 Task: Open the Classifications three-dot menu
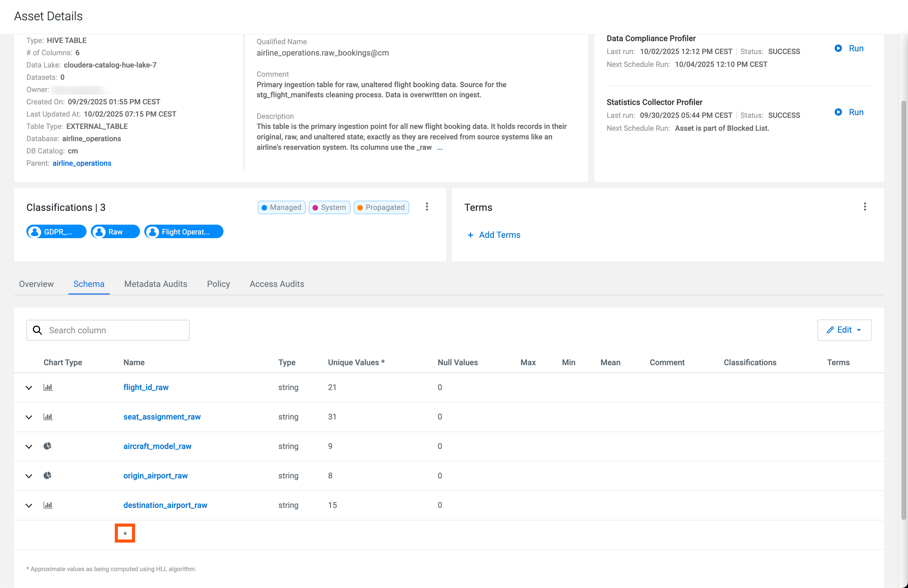coord(427,207)
